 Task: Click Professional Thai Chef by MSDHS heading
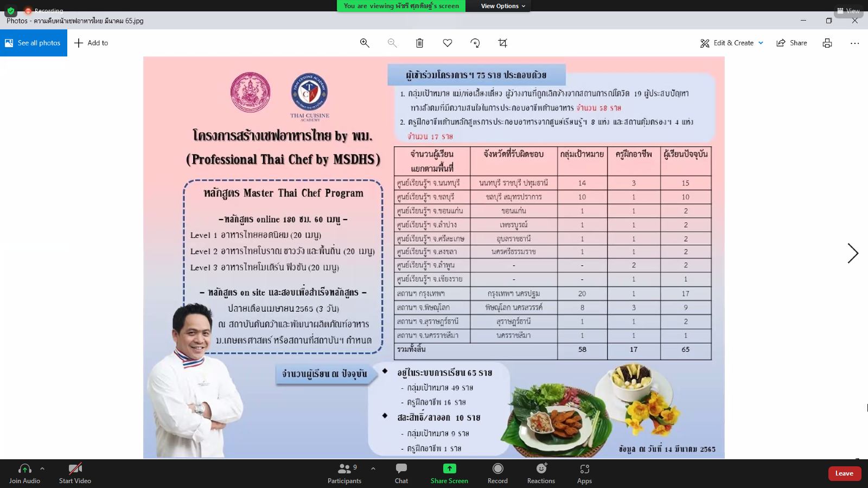tap(283, 159)
